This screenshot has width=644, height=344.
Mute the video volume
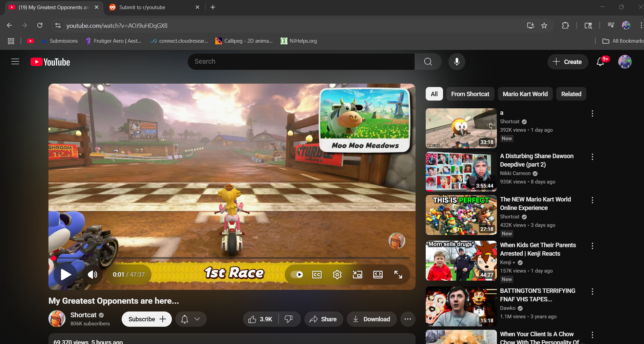93,275
